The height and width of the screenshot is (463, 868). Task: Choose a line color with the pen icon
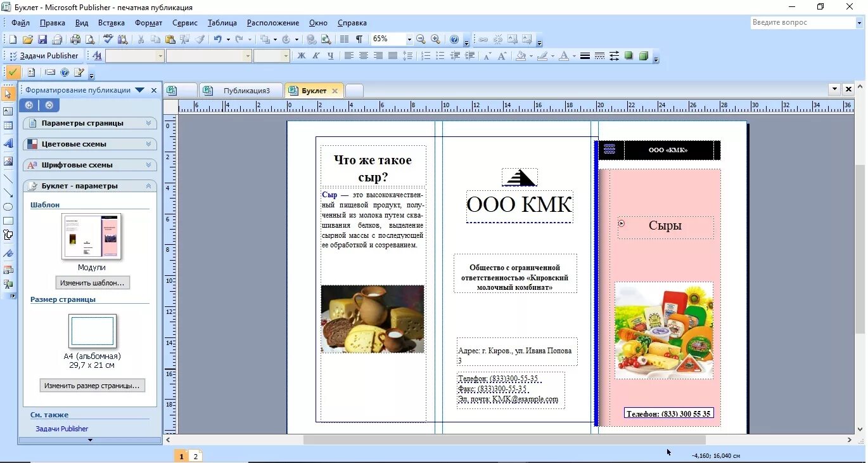(542, 56)
